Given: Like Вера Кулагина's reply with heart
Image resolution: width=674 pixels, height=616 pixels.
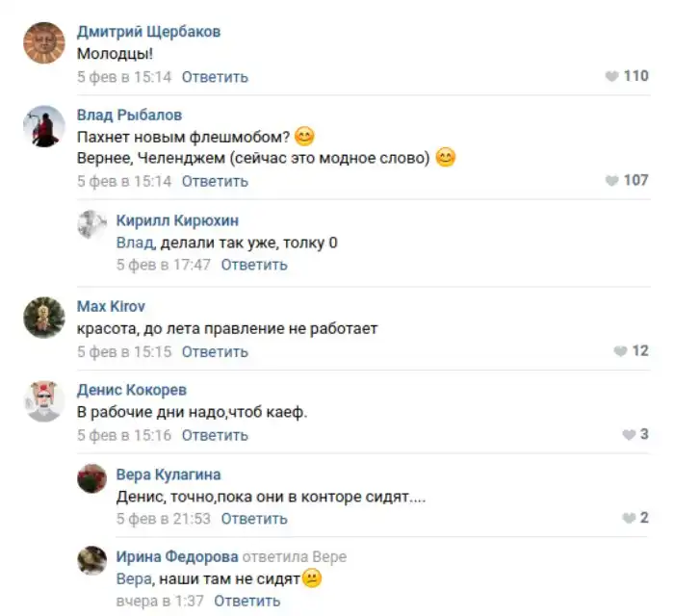Looking at the screenshot, I should tap(629, 518).
